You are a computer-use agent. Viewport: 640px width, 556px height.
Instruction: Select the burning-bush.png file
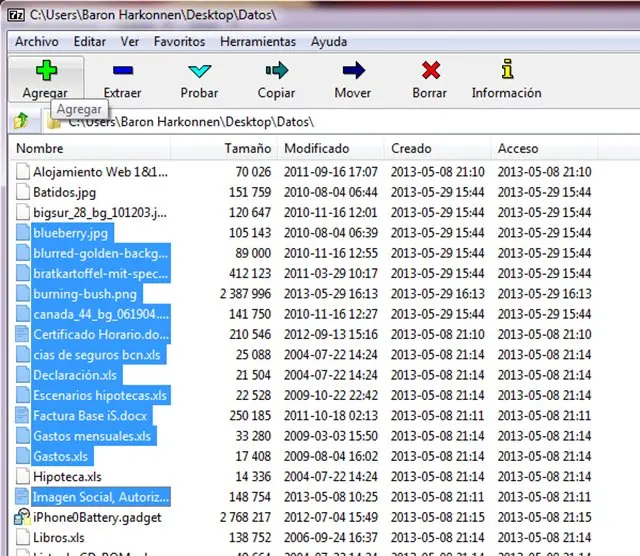click(84, 294)
